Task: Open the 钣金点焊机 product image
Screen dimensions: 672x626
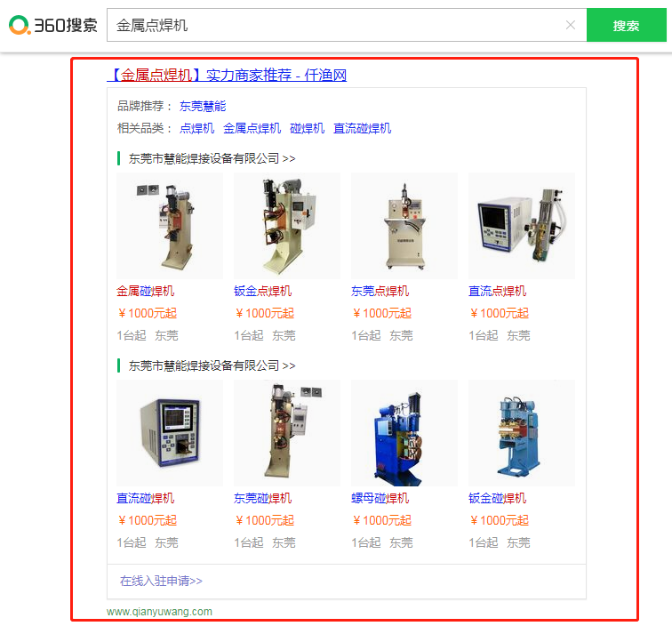Action: coord(287,226)
